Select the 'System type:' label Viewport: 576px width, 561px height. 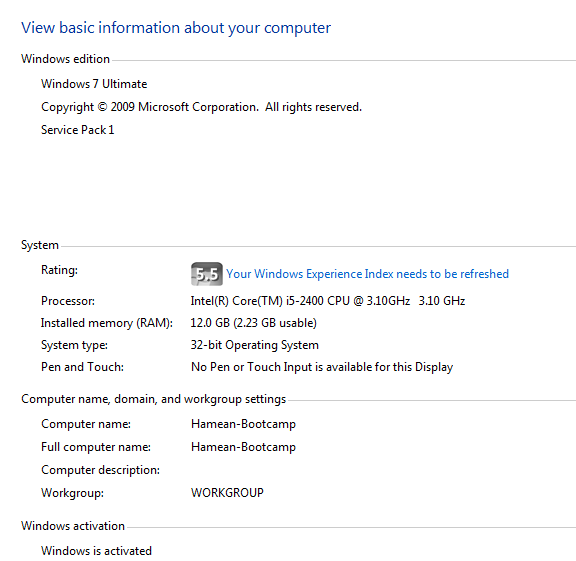(74, 345)
